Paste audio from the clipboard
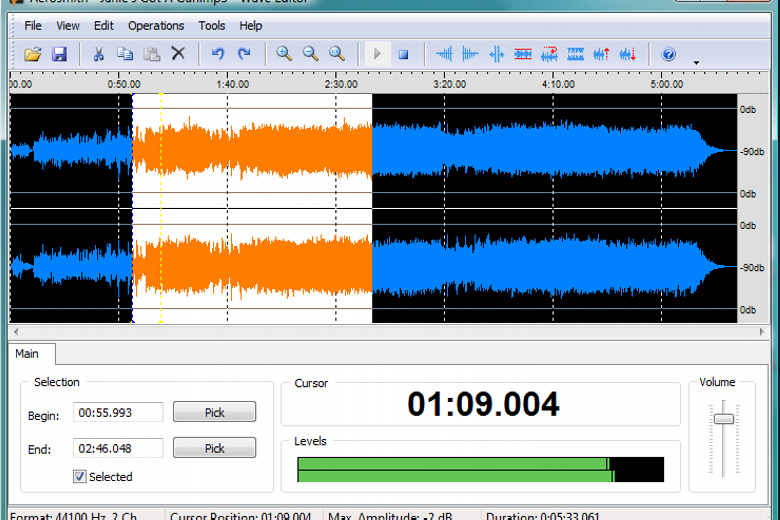The width and height of the screenshot is (780, 520). [x=152, y=54]
